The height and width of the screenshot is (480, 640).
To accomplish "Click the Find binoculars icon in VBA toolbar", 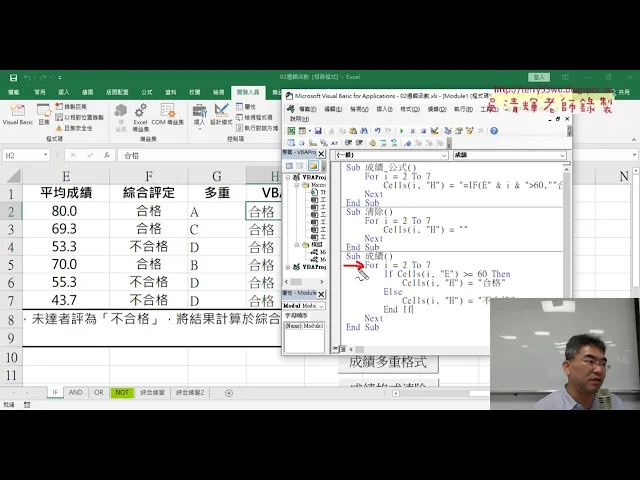I will pyautogui.click(x=364, y=131).
